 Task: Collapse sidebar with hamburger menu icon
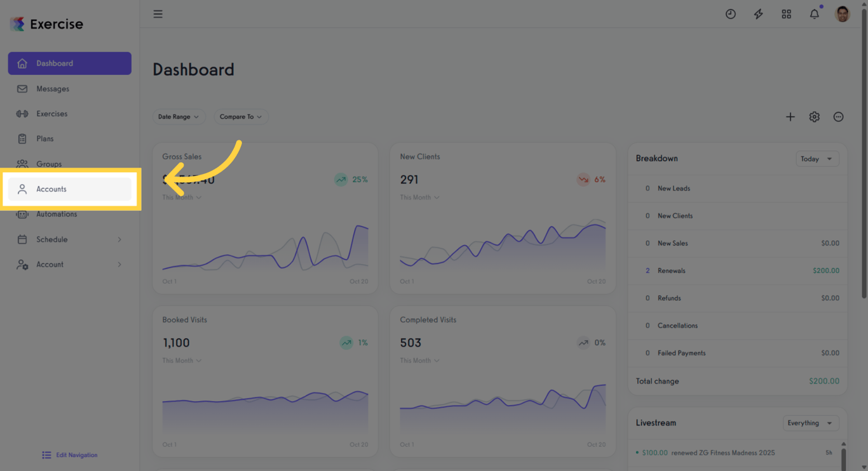158,14
